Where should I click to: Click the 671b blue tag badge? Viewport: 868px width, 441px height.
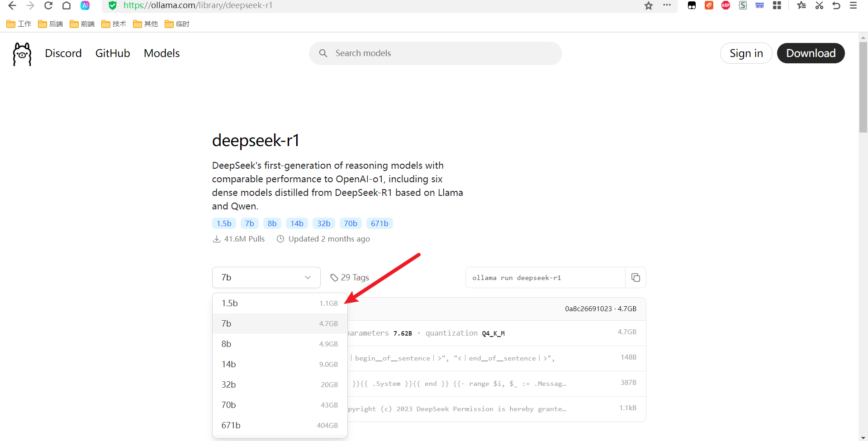coord(379,223)
